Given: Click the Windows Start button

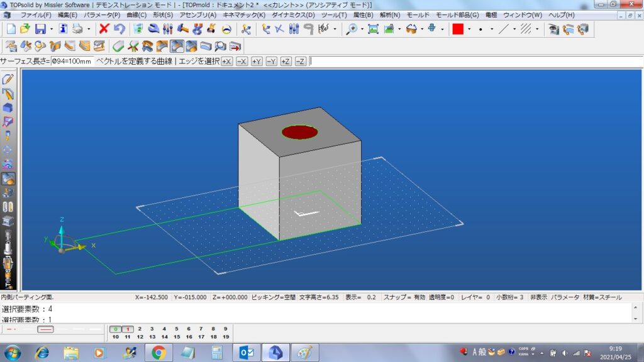Looking at the screenshot, I should pos(13,353).
